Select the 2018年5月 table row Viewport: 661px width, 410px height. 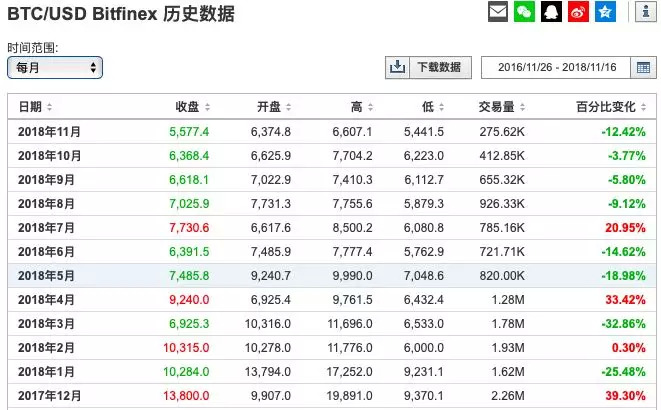point(330,276)
